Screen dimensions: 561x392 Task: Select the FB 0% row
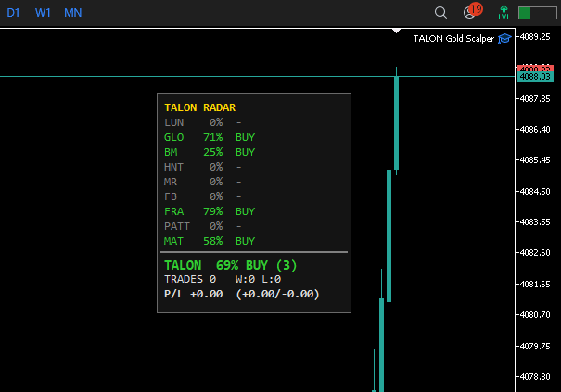tap(203, 196)
